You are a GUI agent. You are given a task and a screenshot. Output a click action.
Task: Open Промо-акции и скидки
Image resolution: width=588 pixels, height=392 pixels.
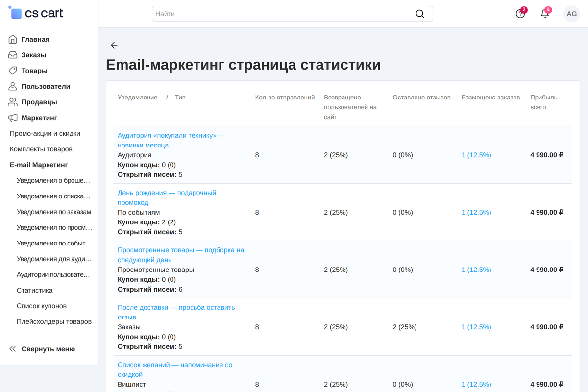pos(45,133)
